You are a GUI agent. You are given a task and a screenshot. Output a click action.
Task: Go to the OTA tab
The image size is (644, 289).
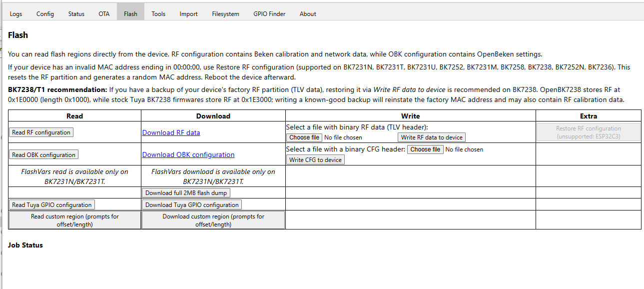104,13
